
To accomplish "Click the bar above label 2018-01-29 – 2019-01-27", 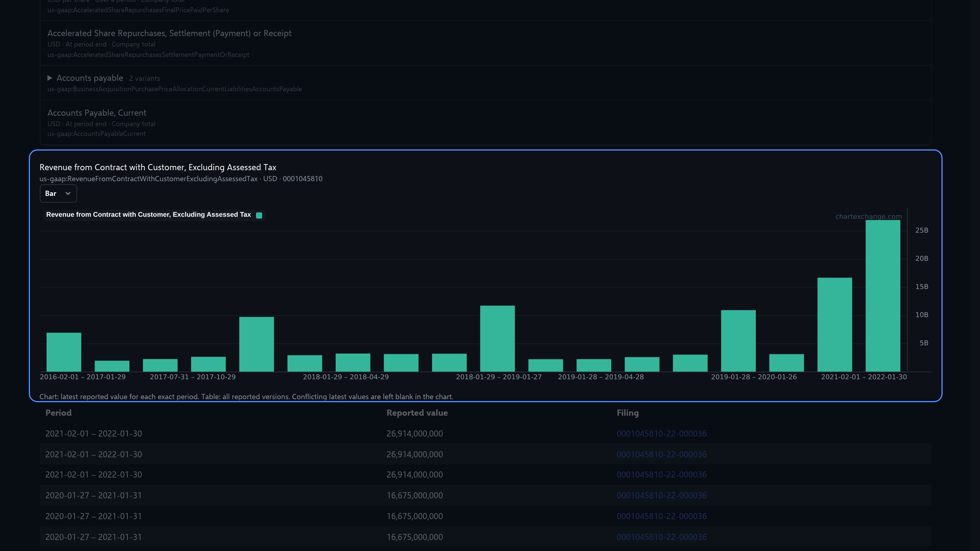I will click(x=498, y=339).
